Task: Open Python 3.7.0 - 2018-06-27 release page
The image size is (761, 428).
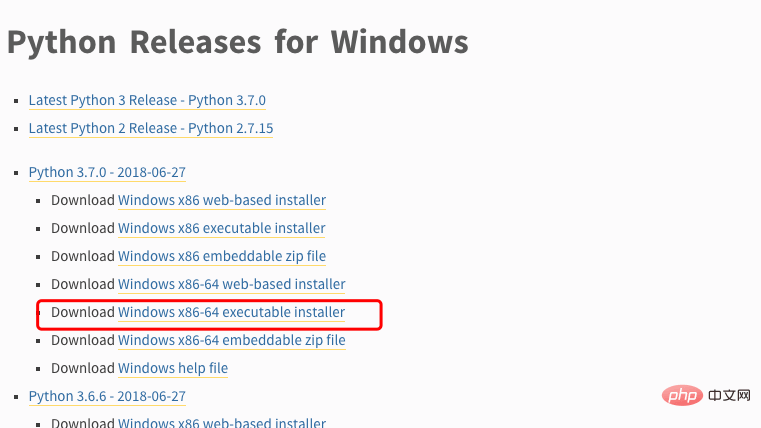Action: click(x=107, y=172)
